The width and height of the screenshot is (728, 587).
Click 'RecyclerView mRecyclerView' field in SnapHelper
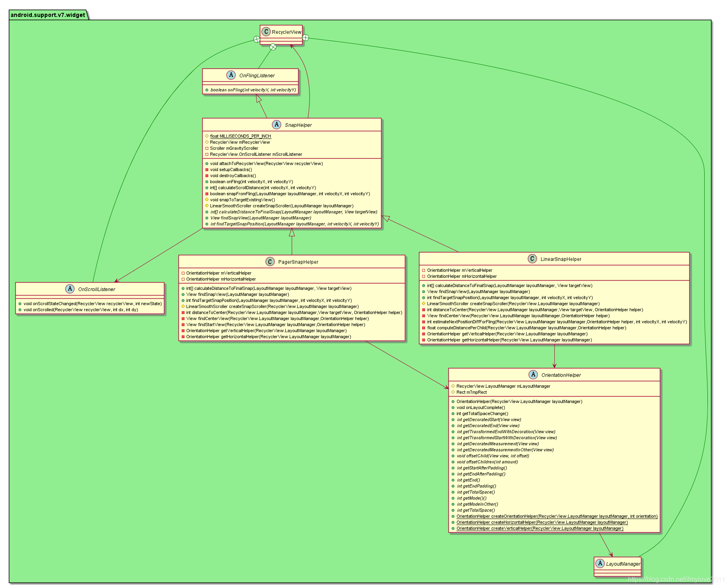[x=240, y=142]
